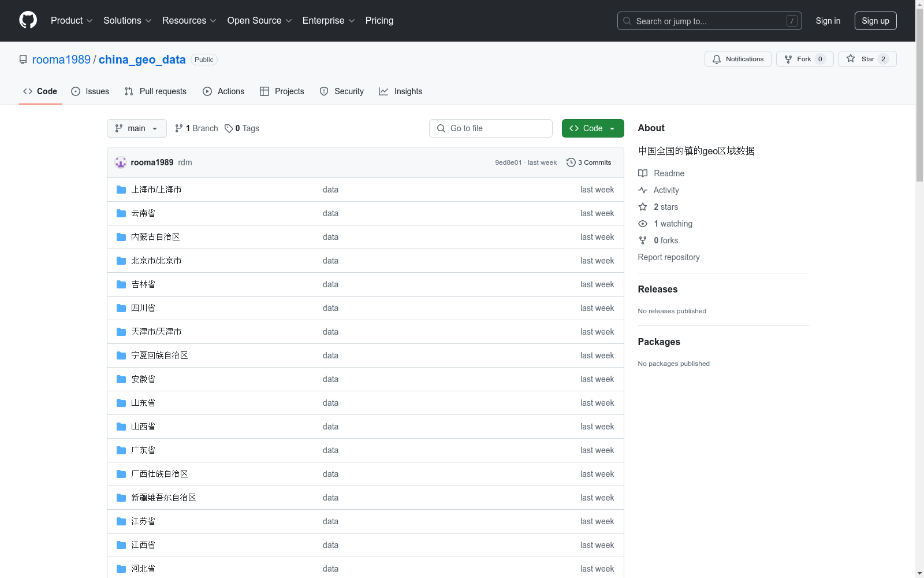Click the history clock icon beside 3 Commits

click(x=571, y=162)
